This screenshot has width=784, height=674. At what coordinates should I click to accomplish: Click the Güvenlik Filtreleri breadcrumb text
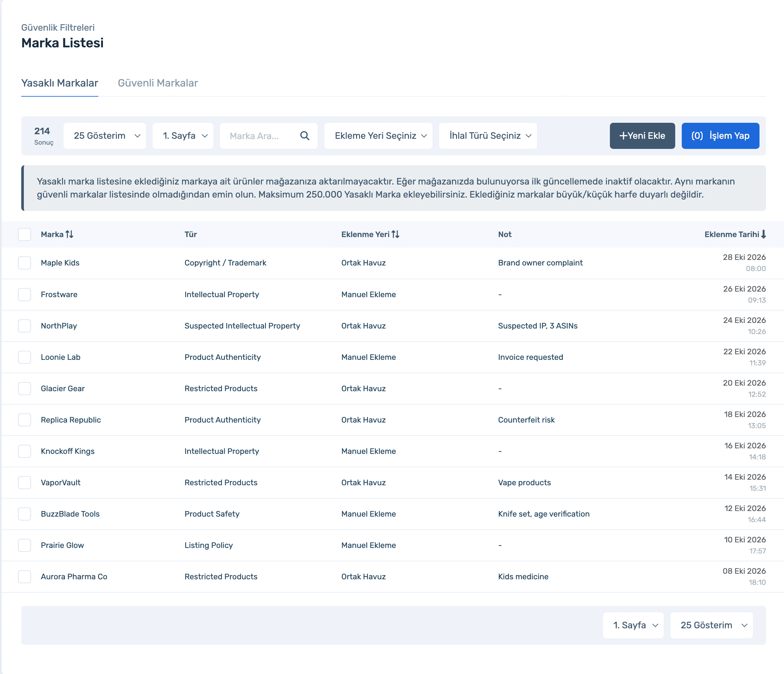58,28
